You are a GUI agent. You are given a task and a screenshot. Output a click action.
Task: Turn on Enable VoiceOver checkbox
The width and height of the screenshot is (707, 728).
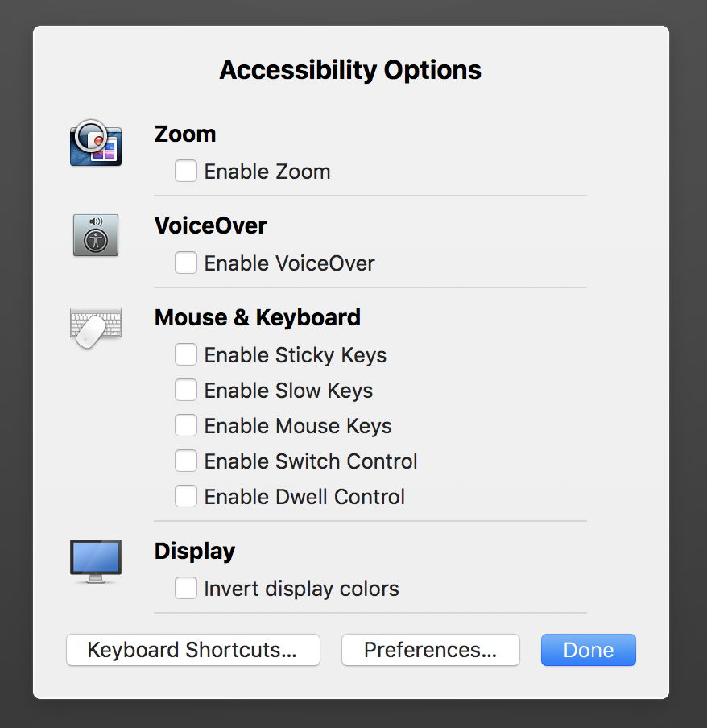(x=186, y=263)
